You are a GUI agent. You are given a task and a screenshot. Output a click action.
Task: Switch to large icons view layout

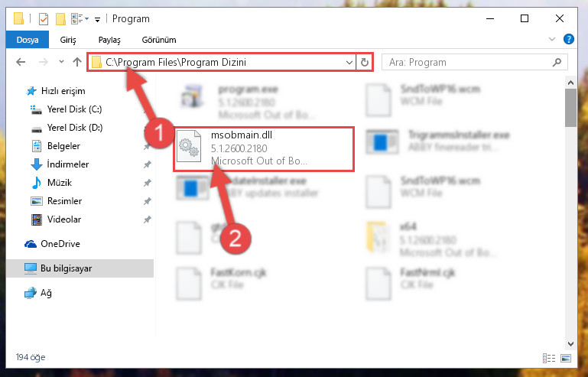click(x=566, y=358)
